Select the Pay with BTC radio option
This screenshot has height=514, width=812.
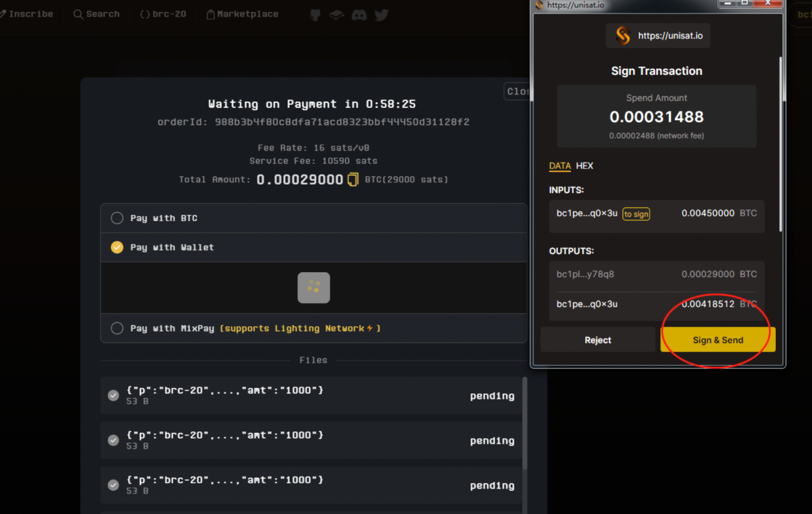(x=117, y=218)
